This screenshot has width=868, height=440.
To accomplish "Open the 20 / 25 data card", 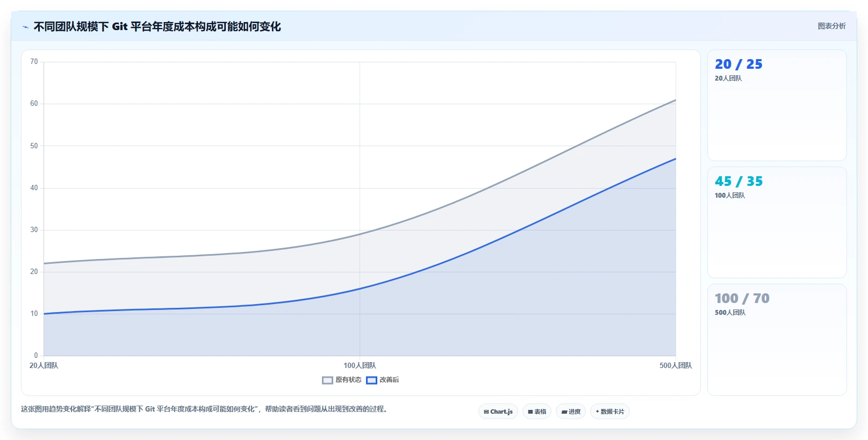I will [777, 105].
